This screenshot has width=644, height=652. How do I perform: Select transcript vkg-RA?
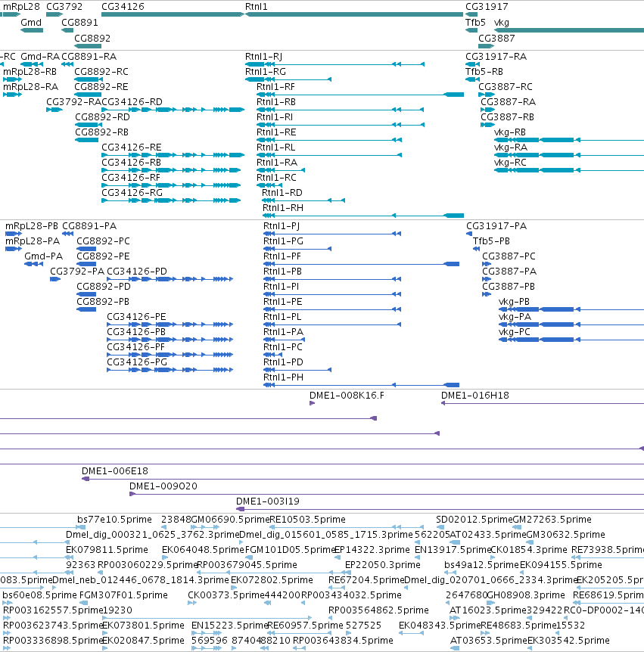click(x=511, y=147)
